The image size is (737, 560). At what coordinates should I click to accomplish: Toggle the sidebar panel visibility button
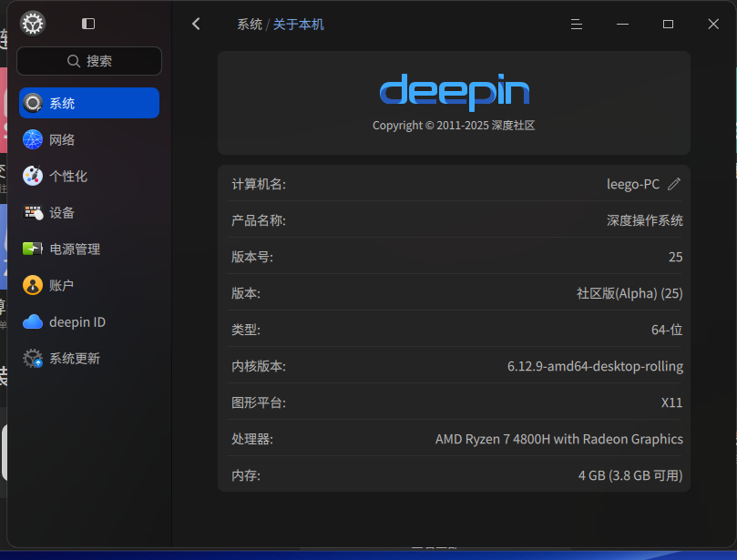click(87, 24)
